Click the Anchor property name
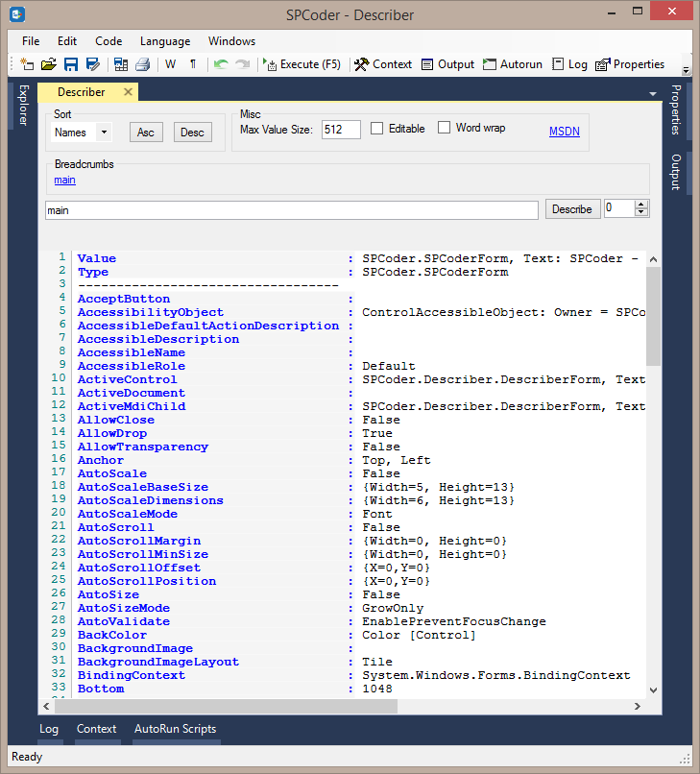700x774 pixels. [101, 460]
